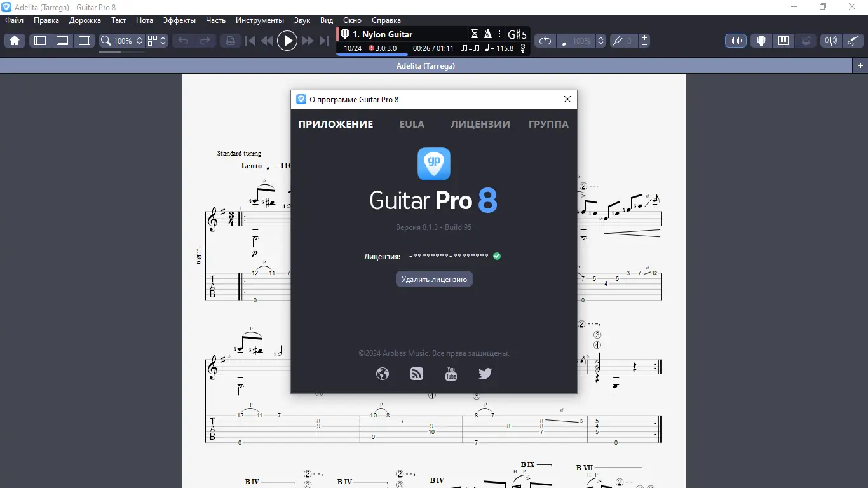Click the 10/24 bar position indicator
Screen dimensions: 868x488
[x=353, y=48]
